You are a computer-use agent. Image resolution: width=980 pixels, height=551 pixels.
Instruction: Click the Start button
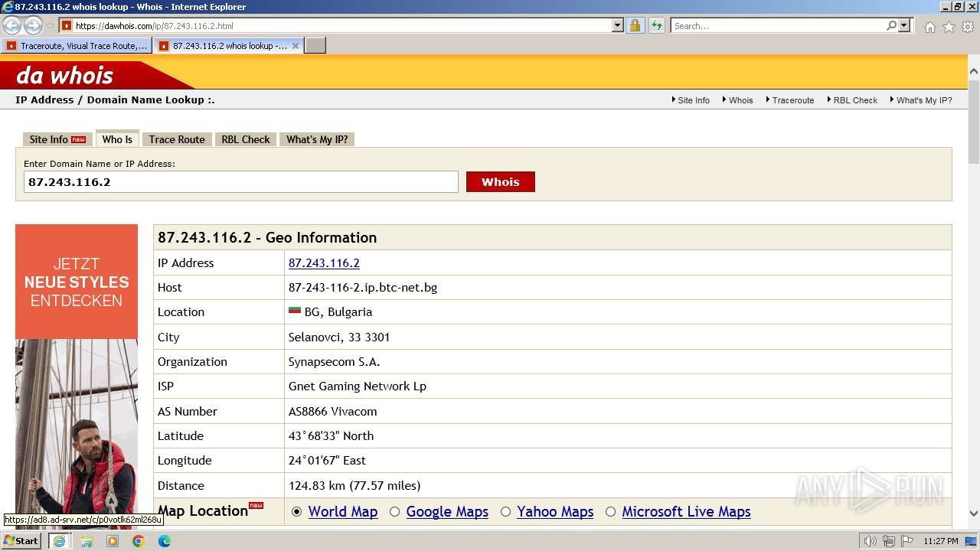point(21,541)
